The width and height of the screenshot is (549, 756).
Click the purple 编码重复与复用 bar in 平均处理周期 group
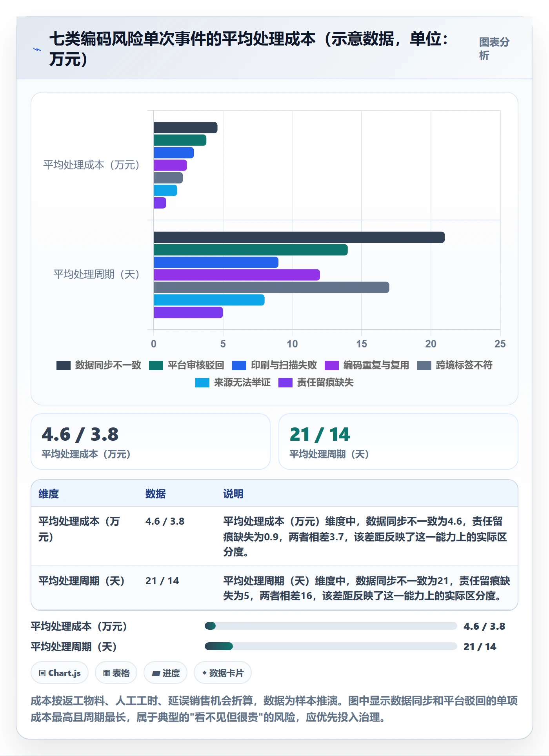coord(237,275)
